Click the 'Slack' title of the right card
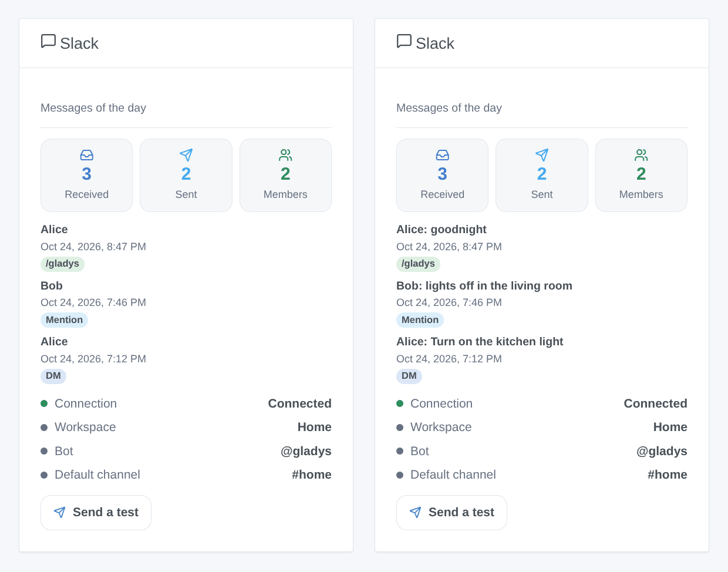 [435, 43]
